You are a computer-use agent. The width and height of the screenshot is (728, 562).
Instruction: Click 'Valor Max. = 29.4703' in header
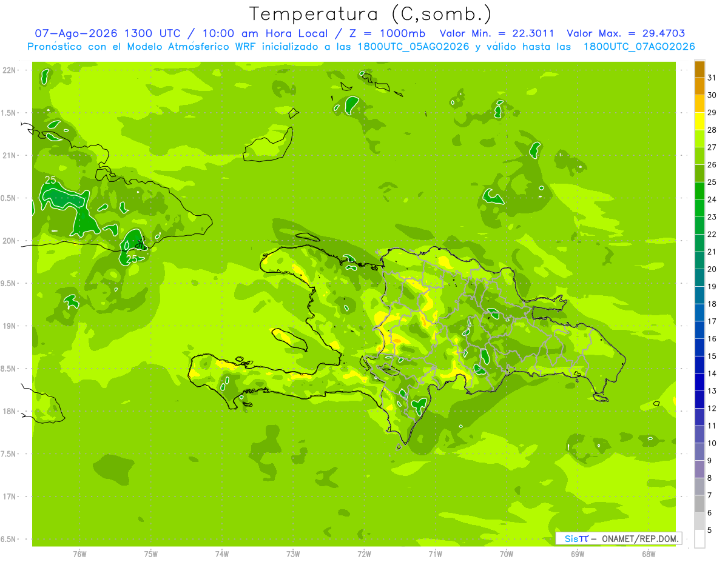(x=625, y=33)
